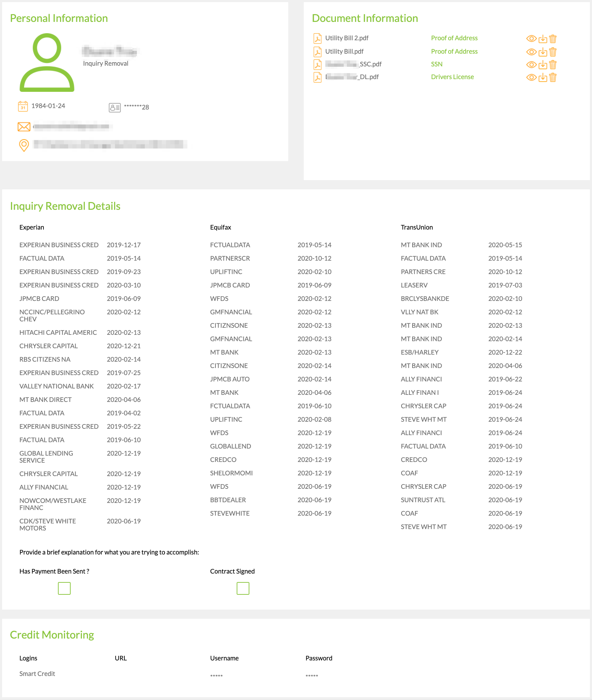Click the masked Password value
Viewport: 592px width, 700px height.
pyautogui.click(x=312, y=676)
